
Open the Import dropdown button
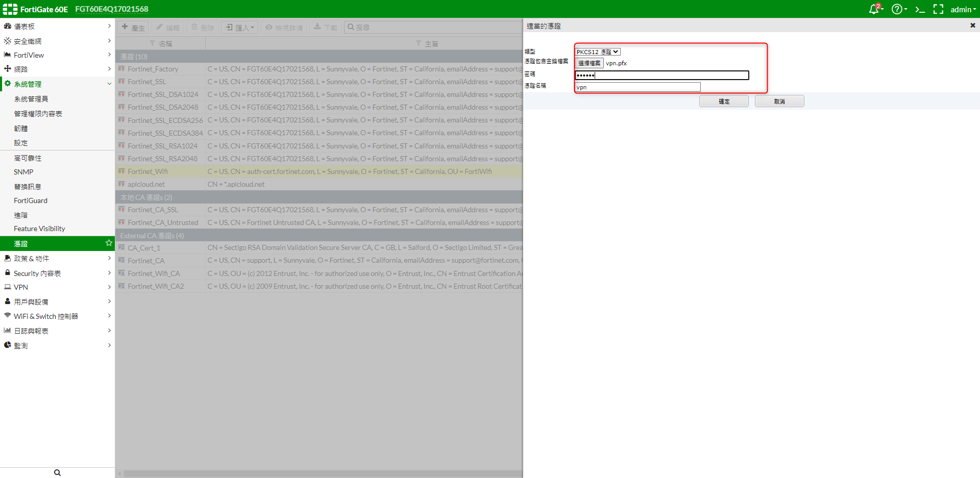point(240,27)
